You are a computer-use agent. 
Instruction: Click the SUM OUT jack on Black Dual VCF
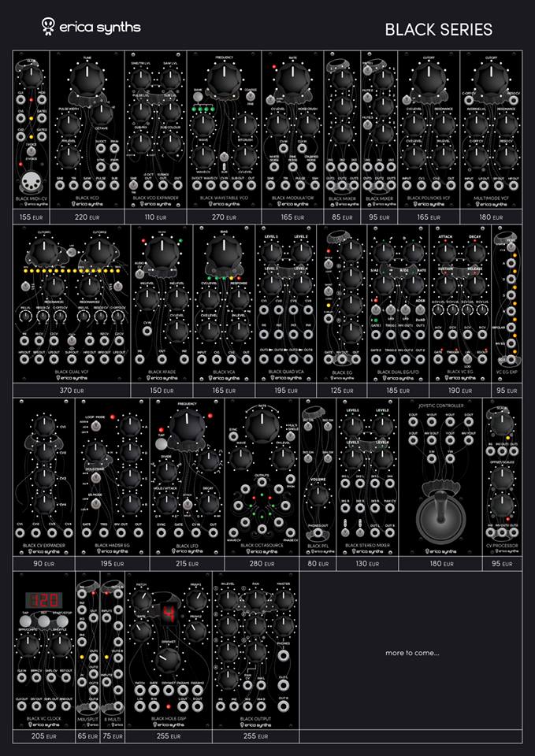click(72, 359)
